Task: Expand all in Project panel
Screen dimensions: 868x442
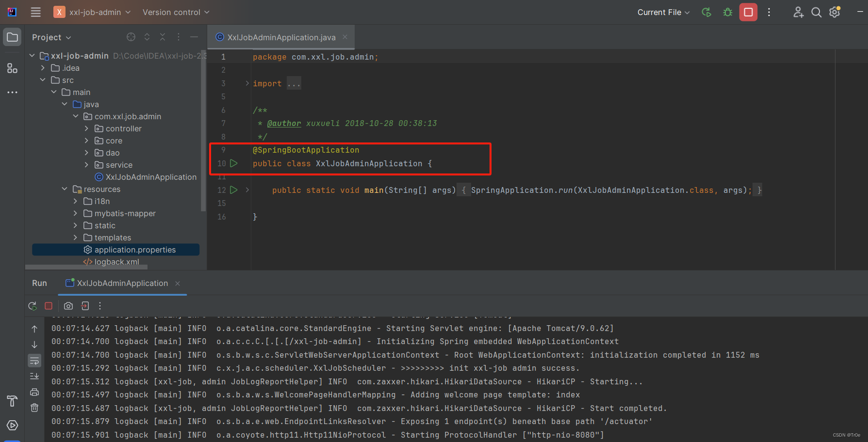Action: coord(147,37)
